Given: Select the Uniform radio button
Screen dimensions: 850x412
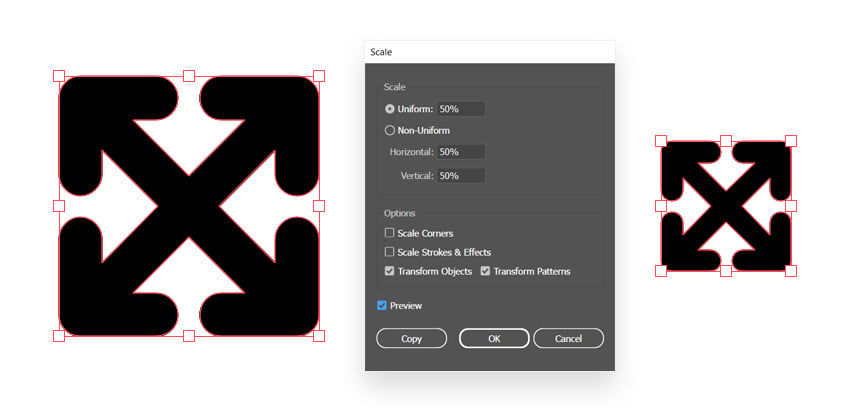Looking at the screenshot, I should coord(389,109).
